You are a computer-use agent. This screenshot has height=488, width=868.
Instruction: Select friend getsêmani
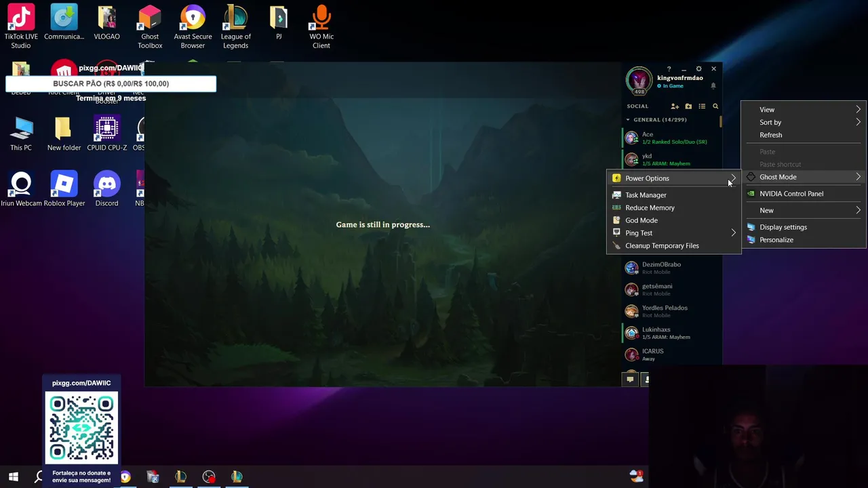tap(671, 289)
